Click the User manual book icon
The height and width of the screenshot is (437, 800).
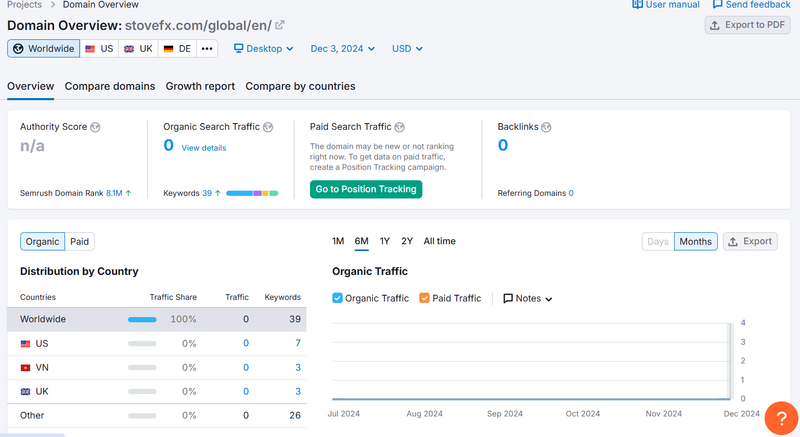click(x=637, y=4)
